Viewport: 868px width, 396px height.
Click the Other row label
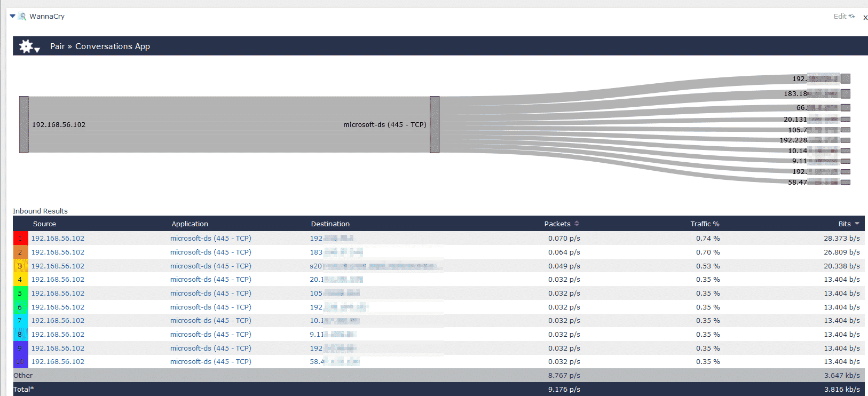point(23,376)
